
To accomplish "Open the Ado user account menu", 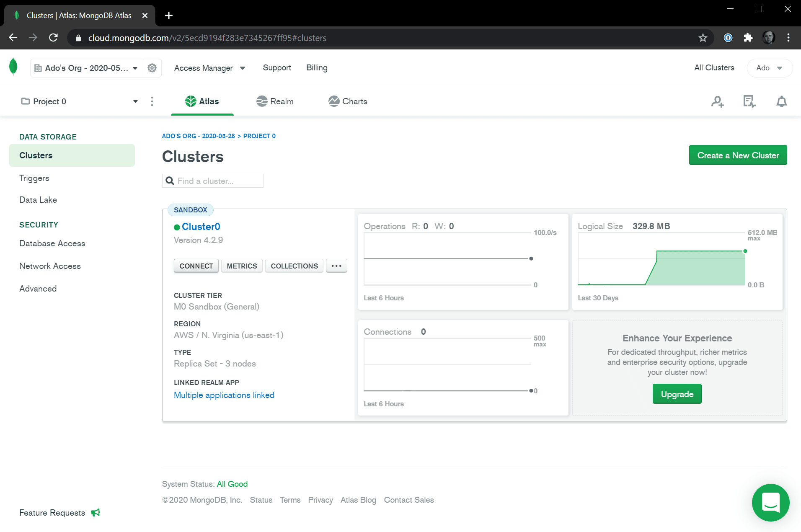I will point(769,68).
